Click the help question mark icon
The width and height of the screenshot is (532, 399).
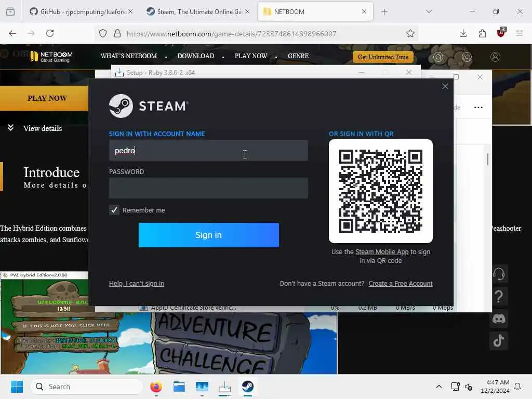click(499, 297)
